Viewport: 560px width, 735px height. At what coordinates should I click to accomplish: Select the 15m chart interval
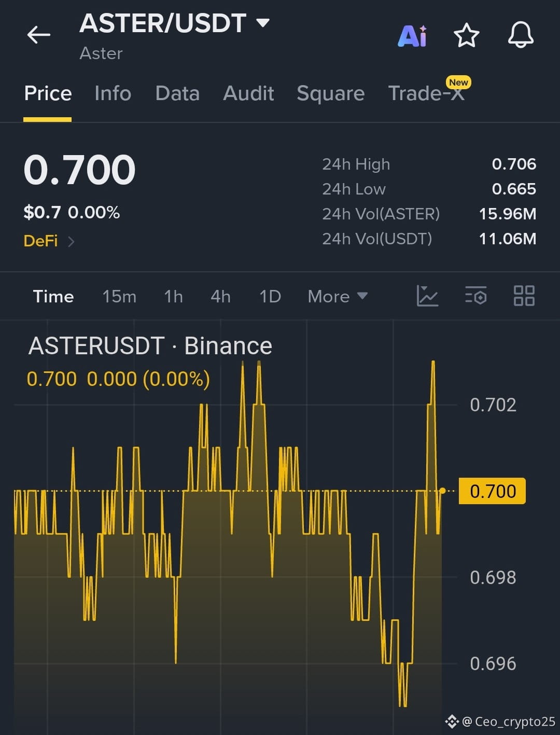coord(119,296)
